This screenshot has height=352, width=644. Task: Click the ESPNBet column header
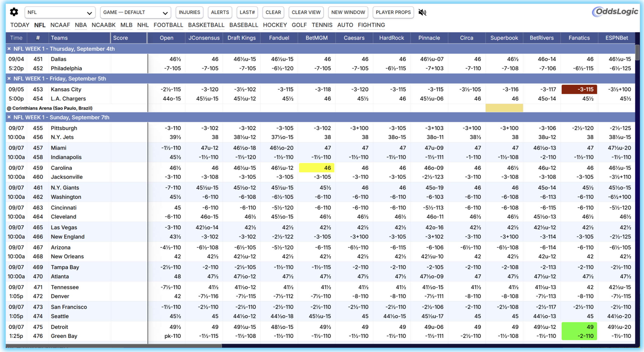pyautogui.click(x=617, y=38)
